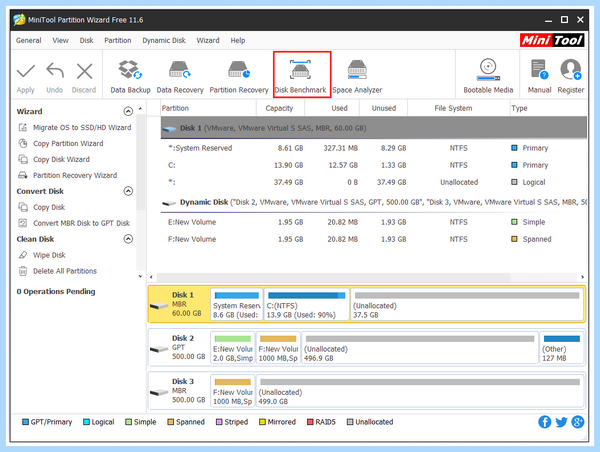600x452 pixels.
Task: Start the Disk Benchmark tool
Action: coord(301,77)
